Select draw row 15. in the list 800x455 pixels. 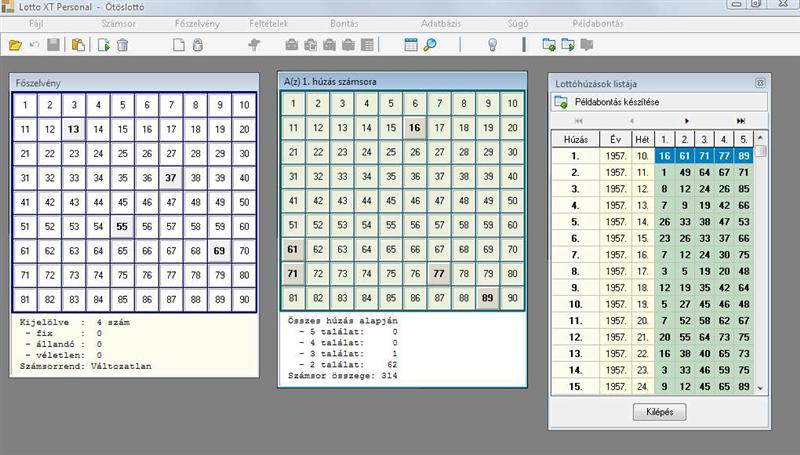pyautogui.click(x=652, y=387)
